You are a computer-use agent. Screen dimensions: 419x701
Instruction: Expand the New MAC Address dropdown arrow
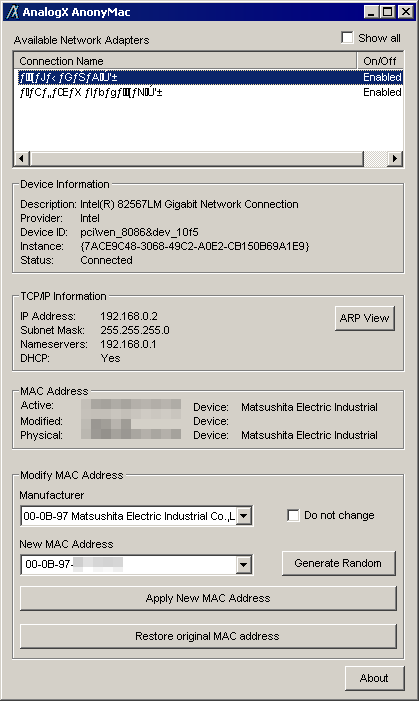point(244,565)
